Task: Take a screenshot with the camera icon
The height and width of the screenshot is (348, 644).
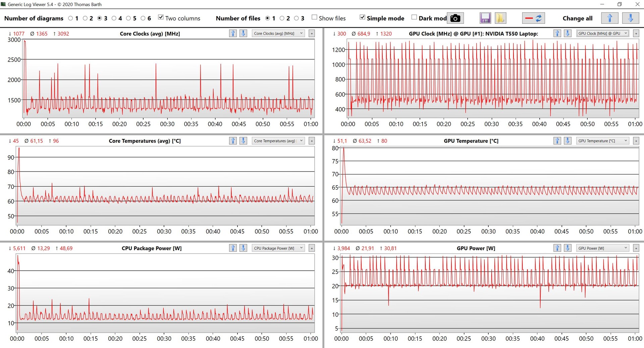Action: click(455, 18)
